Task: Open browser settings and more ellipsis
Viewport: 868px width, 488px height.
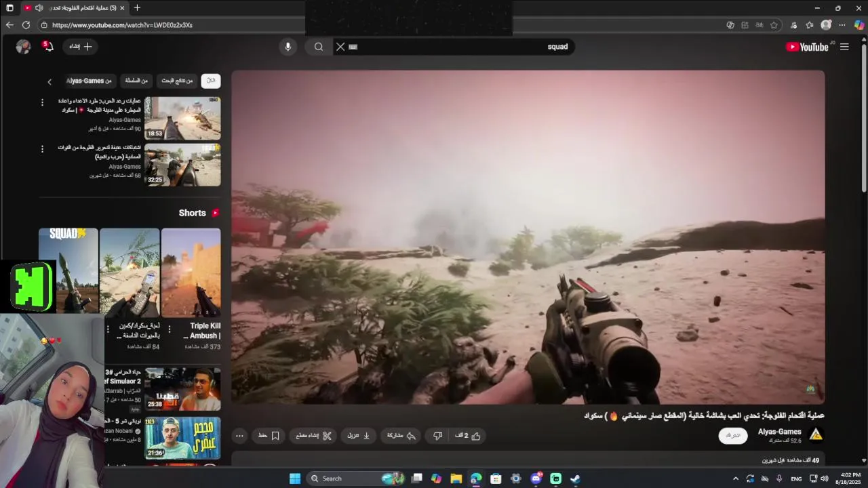Action: click(842, 25)
